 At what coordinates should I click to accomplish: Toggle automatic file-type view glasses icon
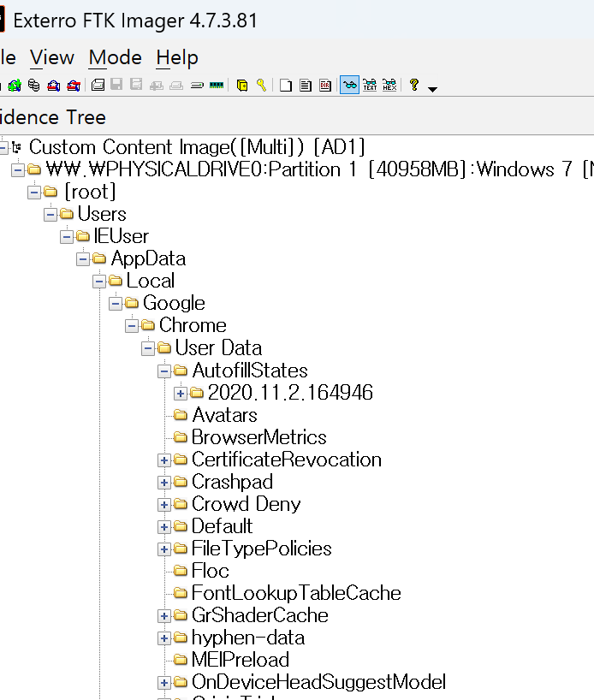350,85
